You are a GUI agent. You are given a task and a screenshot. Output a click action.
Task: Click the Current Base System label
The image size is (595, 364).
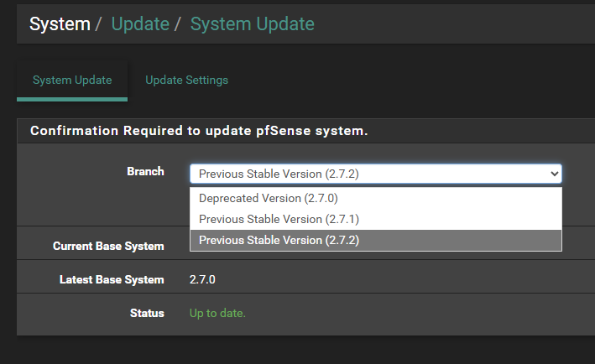click(108, 246)
